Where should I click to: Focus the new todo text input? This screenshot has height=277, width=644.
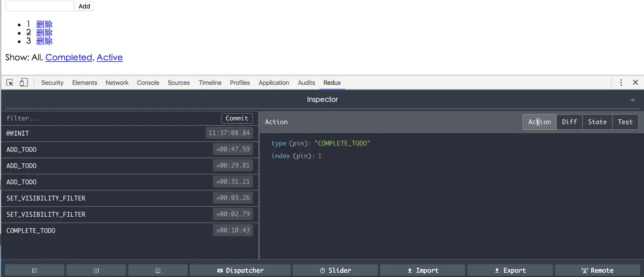(40, 6)
